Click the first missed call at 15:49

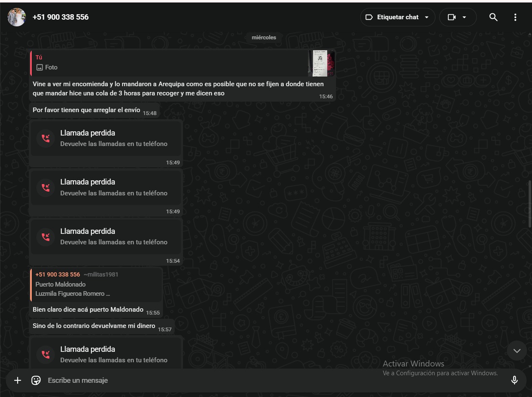pyautogui.click(x=106, y=138)
